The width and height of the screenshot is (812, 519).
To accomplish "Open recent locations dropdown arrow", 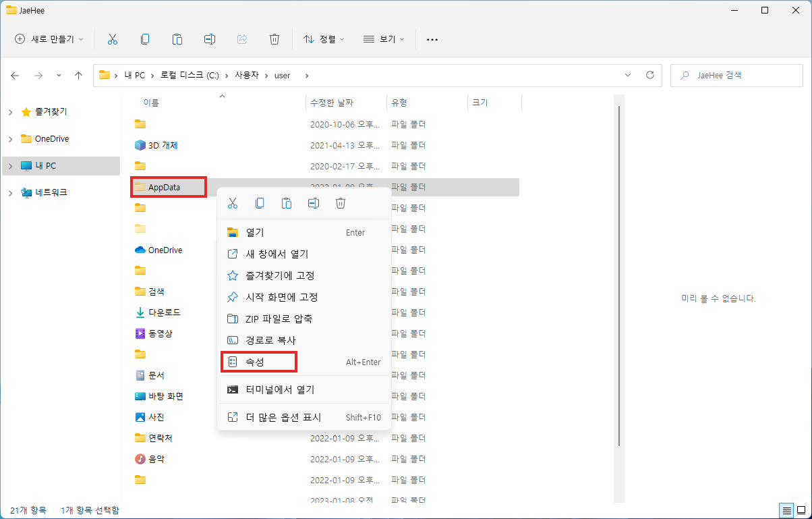I will click(59, 76).
